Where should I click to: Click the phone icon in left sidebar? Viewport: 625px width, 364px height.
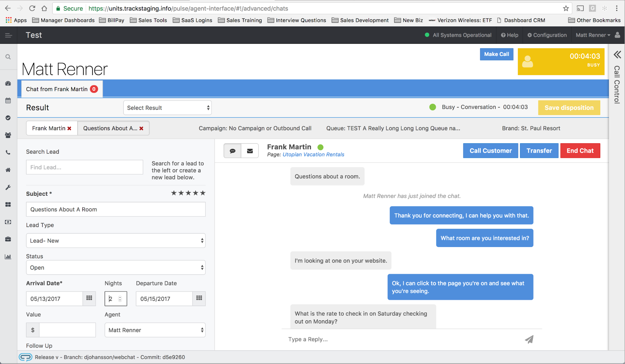pos(8,153)
